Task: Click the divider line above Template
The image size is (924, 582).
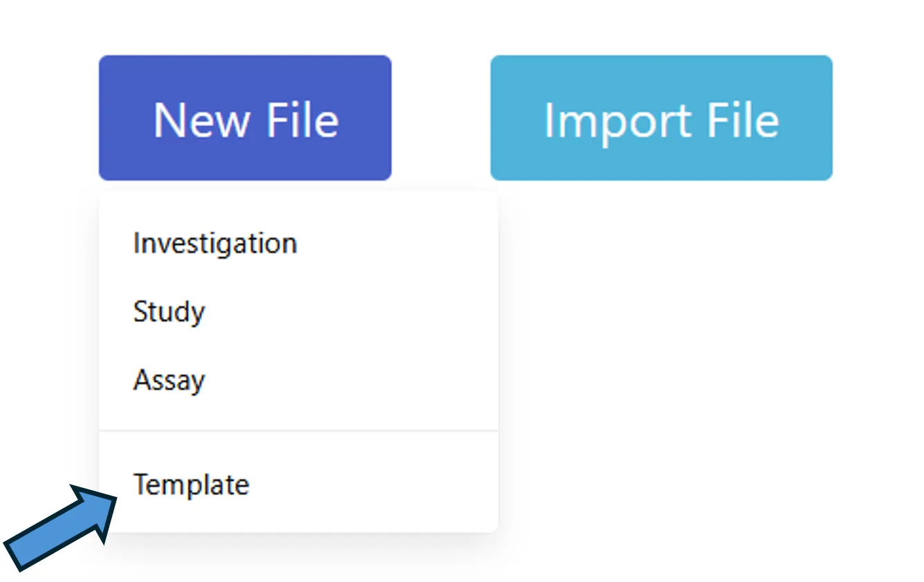Action: coord(298,431)
